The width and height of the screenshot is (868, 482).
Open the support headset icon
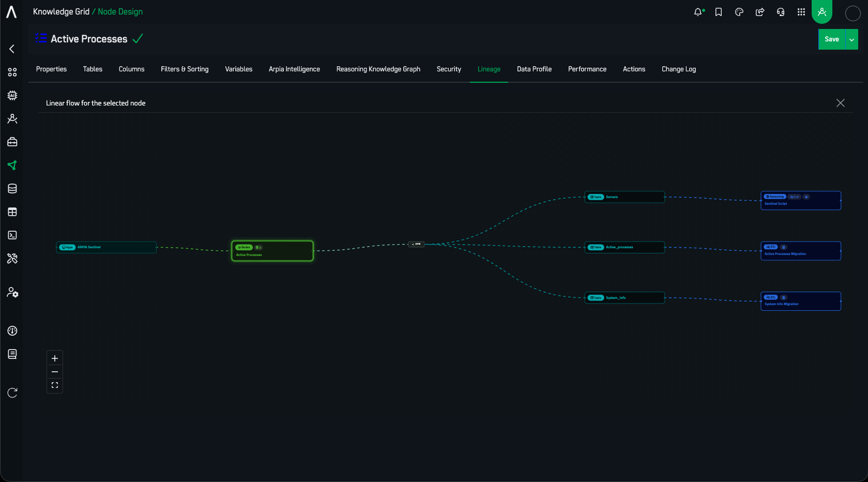[x=781, y=12]
